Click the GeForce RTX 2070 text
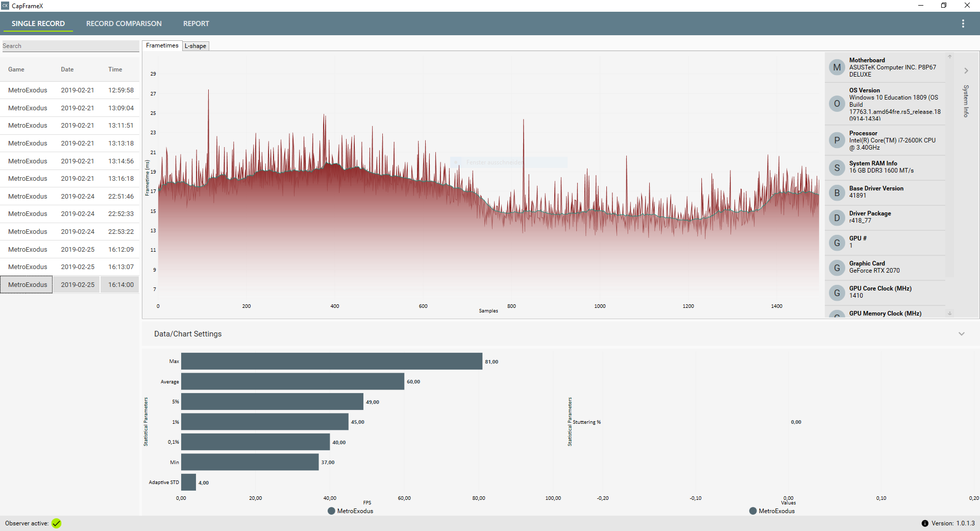 coord(874,271)
